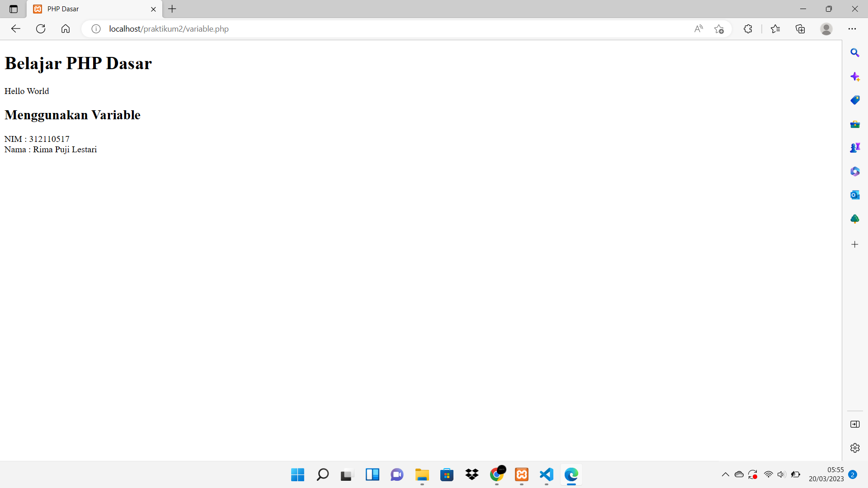868x488 pixels.
Task: Open a new tab with plus button
Action: (172, 9)
